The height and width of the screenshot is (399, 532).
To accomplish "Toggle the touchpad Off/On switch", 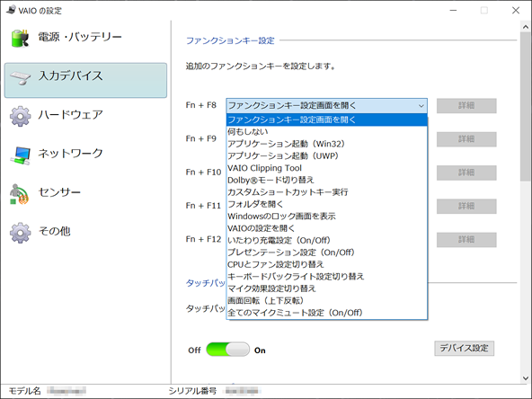I will click(227, 350).
